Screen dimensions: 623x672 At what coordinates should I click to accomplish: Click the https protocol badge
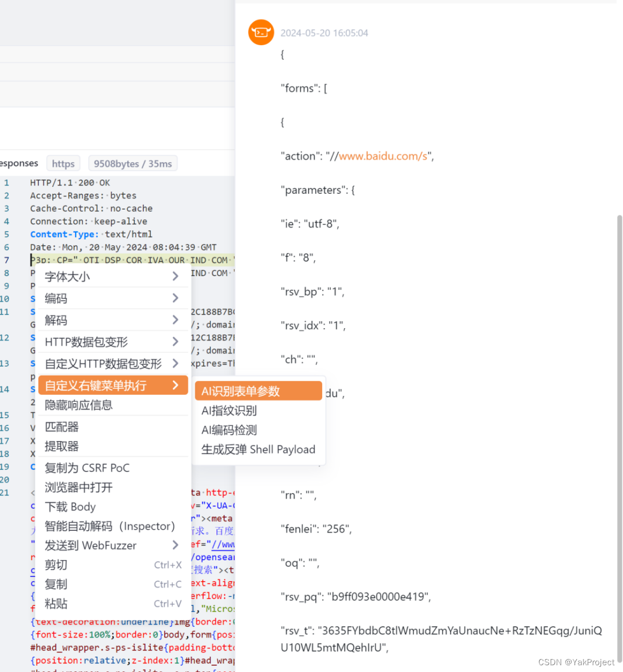tap(63, 163)
